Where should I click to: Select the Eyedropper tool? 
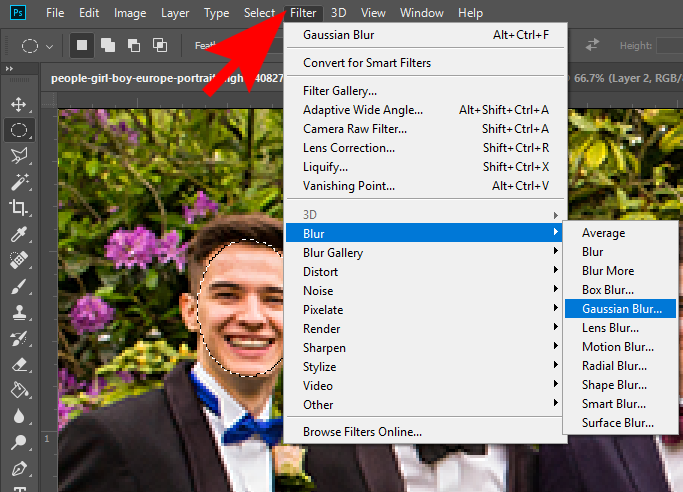19,234
